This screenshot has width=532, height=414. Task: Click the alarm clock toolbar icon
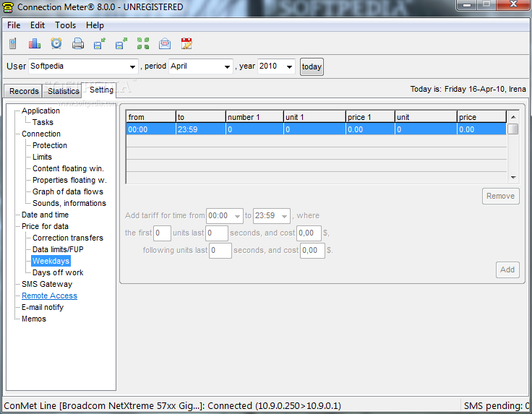[56, 43]
